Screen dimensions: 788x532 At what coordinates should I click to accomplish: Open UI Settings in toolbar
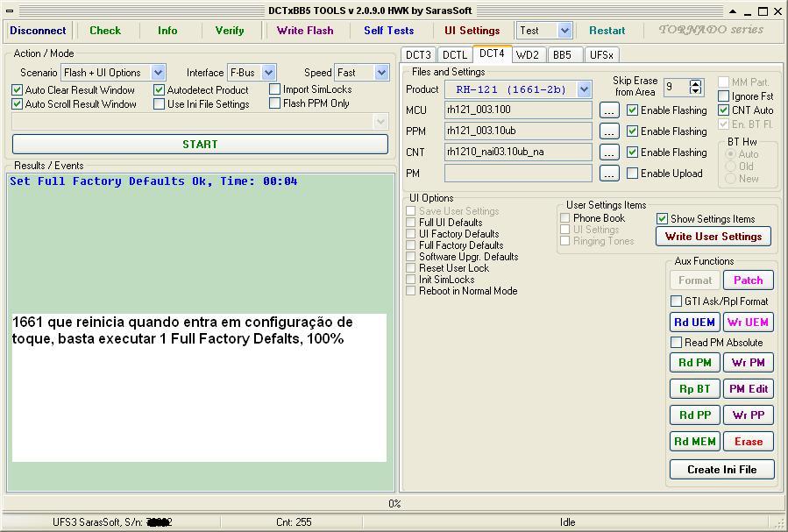[472, 31]
